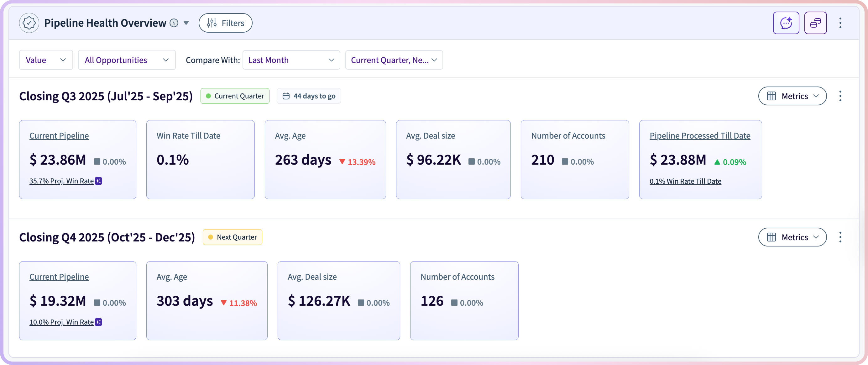Expand the Current Quarter, Ne... period dropdown

tap(394, 60)
